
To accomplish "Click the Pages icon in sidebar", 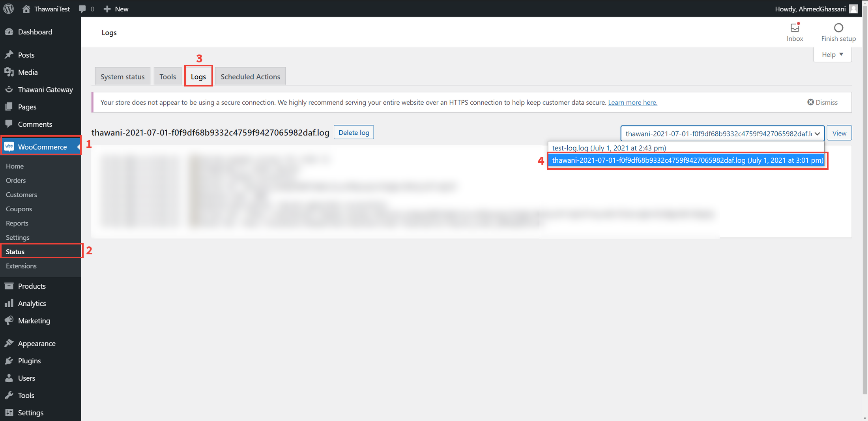I will pos(9,107).
